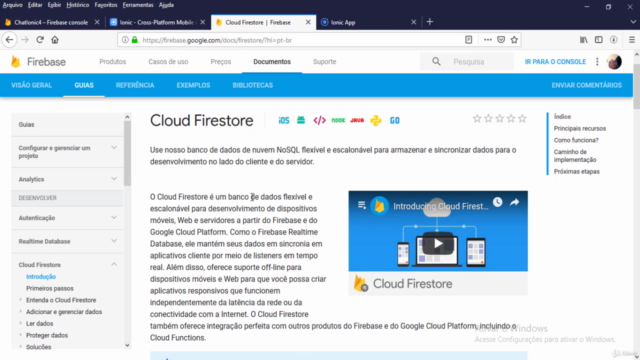Open Primeiros passos sidebar link
This screenshot has width=640, height=360.
click(50, 288)
